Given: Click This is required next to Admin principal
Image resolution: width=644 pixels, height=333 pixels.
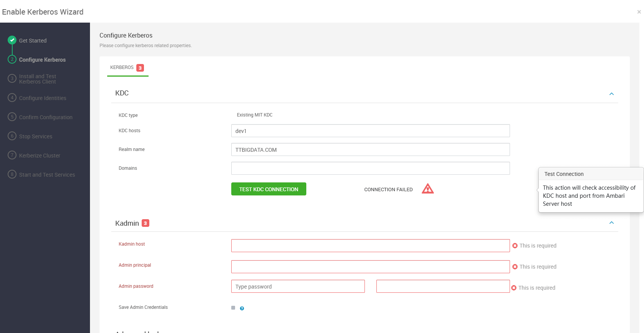Looking at the screenshot, I should pyautogui.click(x=538, y=267).
